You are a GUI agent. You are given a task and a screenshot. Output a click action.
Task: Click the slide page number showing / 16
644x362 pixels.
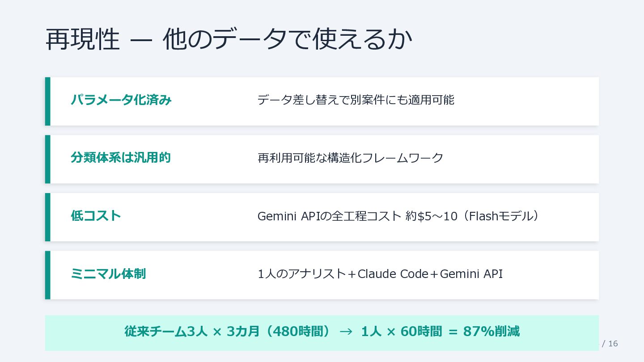pos(610,344)
